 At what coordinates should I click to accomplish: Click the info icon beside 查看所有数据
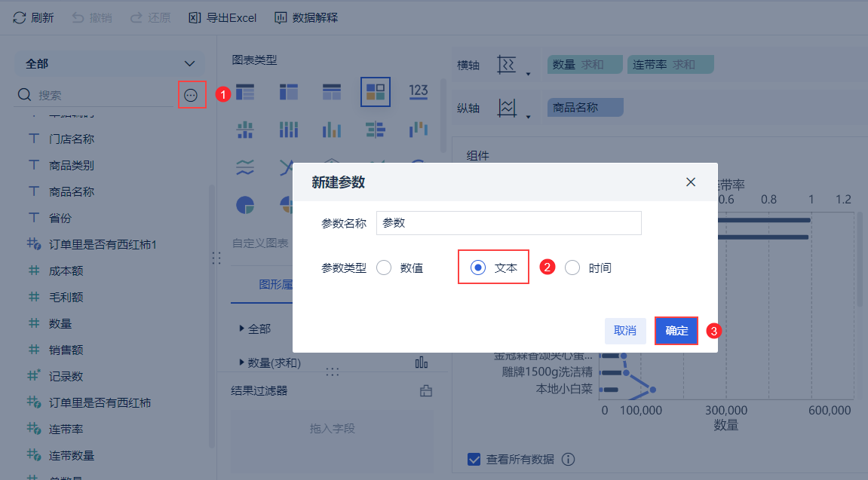tap(568, 459)
